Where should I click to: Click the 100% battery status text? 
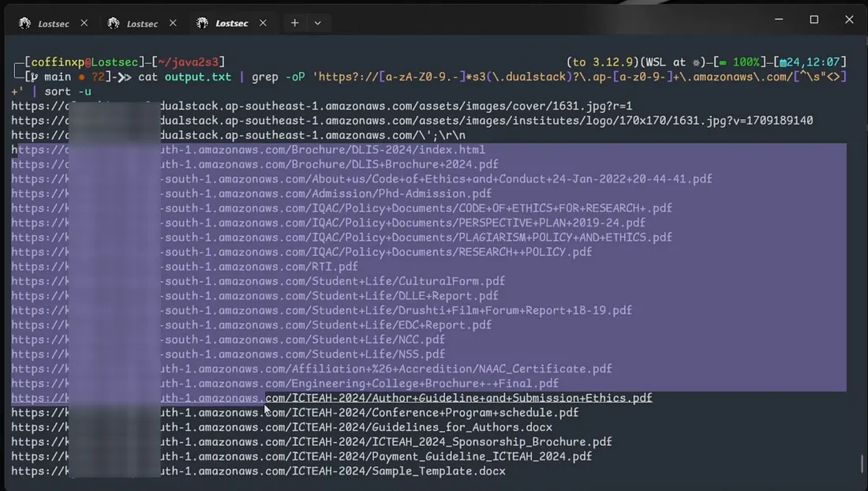pos(746,62)
